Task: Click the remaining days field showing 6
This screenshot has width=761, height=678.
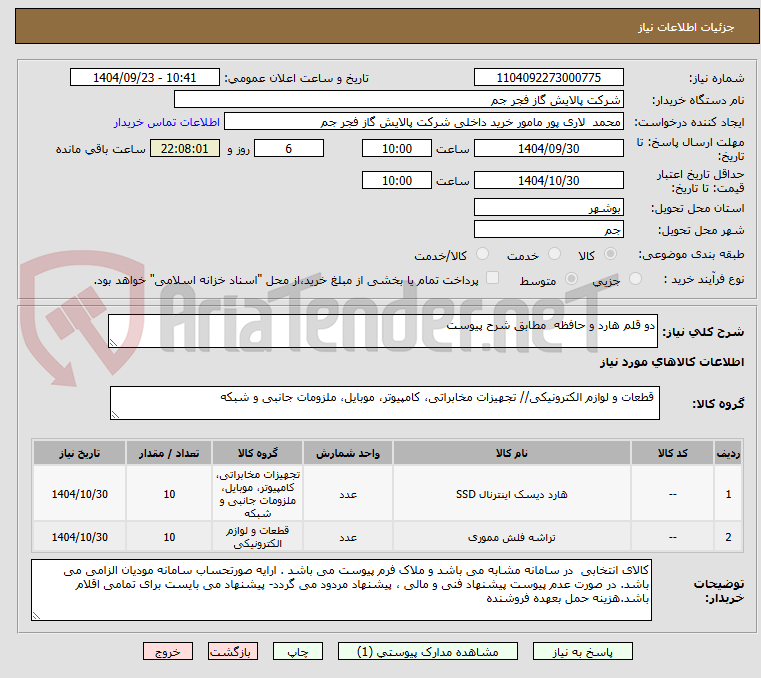Action: point(289,149)
